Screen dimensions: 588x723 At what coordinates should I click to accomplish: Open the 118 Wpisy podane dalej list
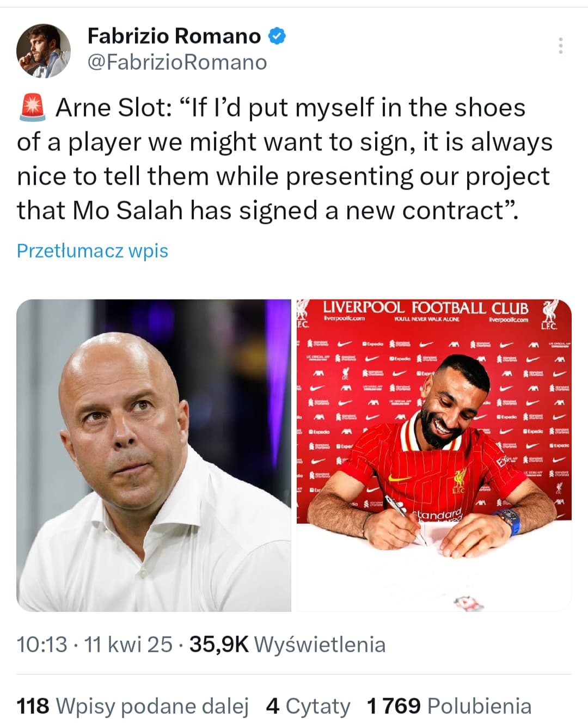pyautogui.click(x=133, y=706)
